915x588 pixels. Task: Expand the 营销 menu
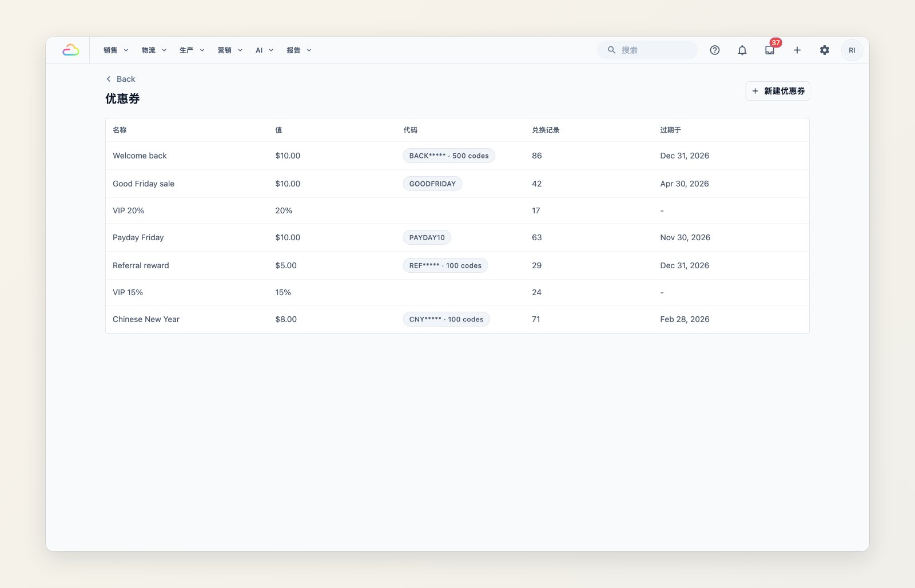[230, 50]
